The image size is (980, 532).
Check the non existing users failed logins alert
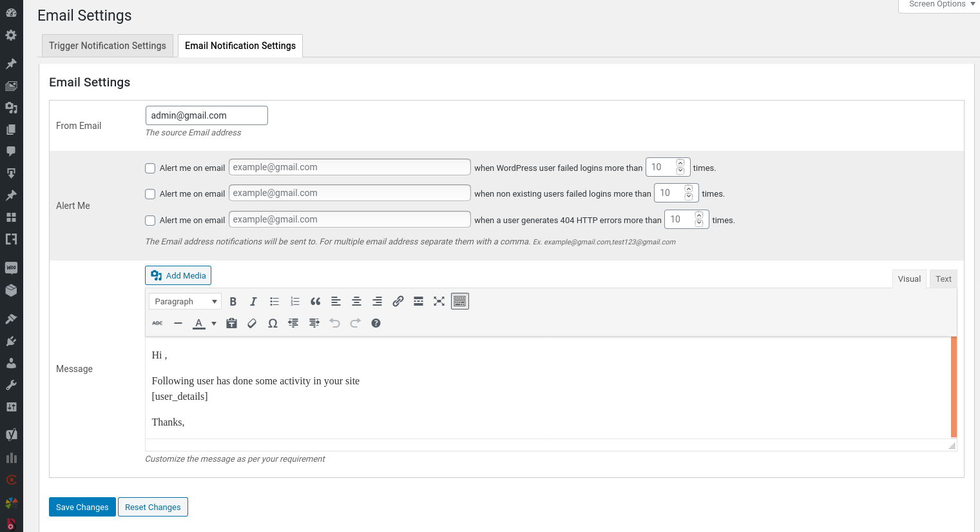click(x=150, y=194)
